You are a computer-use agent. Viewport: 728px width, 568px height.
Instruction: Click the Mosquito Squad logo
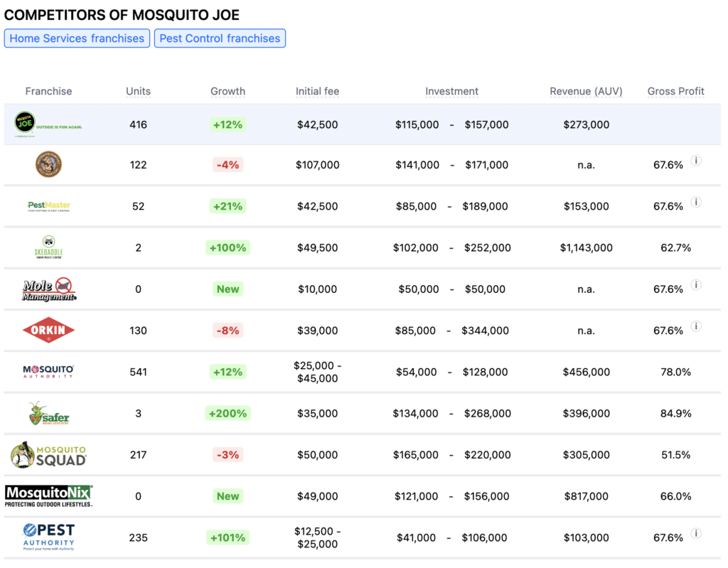pos(48,455)
